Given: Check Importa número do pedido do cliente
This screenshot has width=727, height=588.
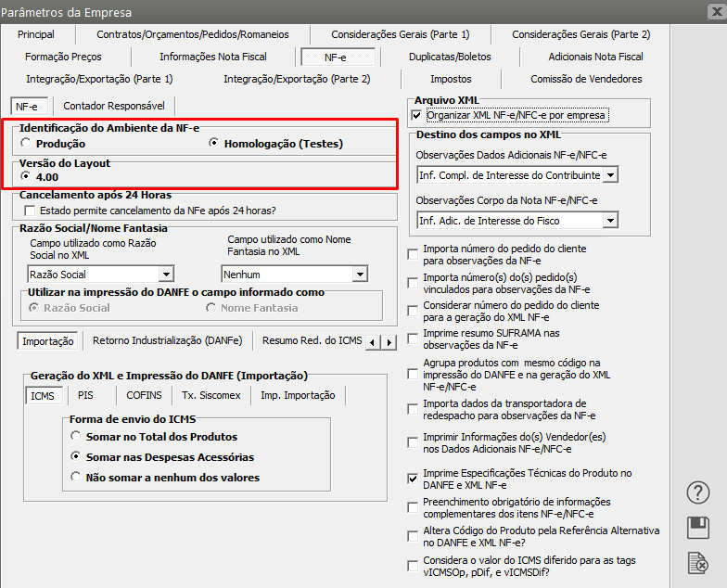Looking at the screenshot, I should [413, 254].
